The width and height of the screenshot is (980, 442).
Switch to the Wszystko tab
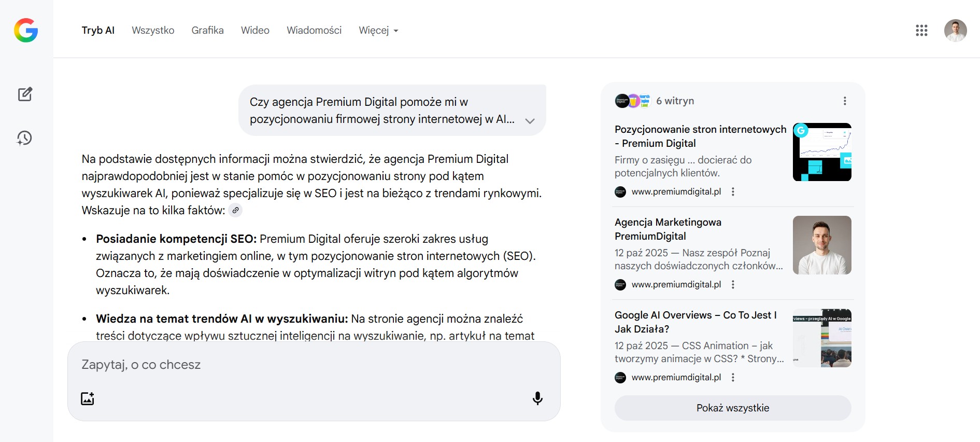tap(153, 31)
